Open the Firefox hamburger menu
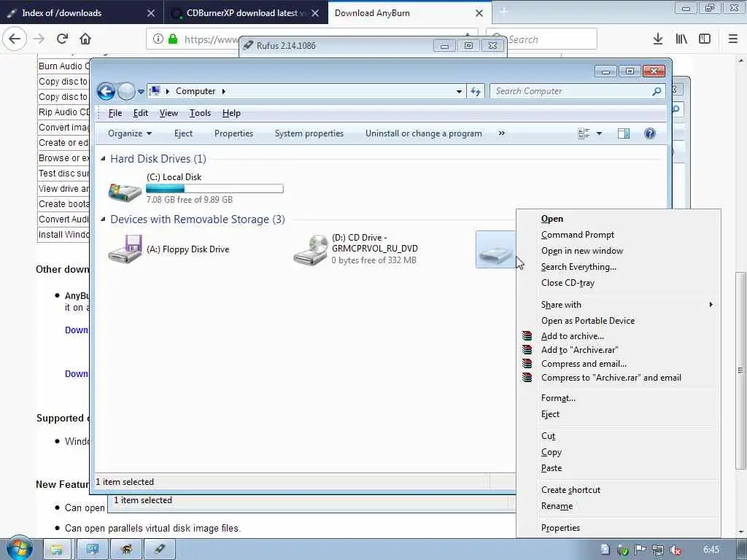This screenshot has width=747, height=560. click(732, 39)
